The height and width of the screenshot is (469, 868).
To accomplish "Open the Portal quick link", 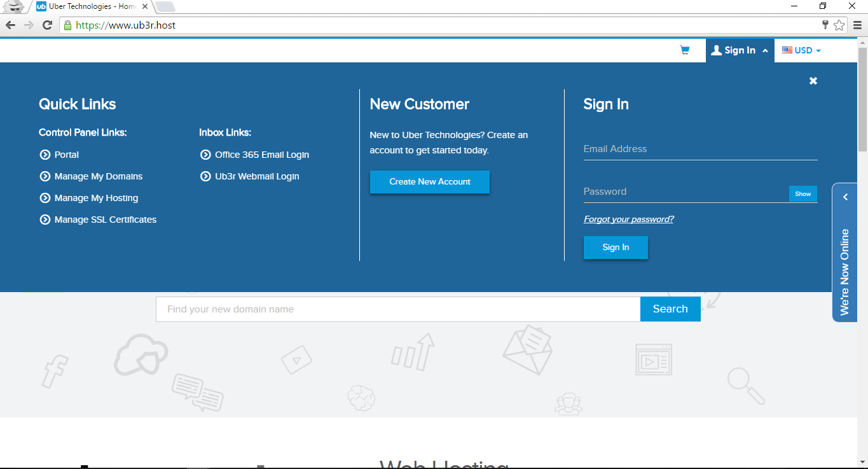I will pyautogui.click(x=66, y=155).
